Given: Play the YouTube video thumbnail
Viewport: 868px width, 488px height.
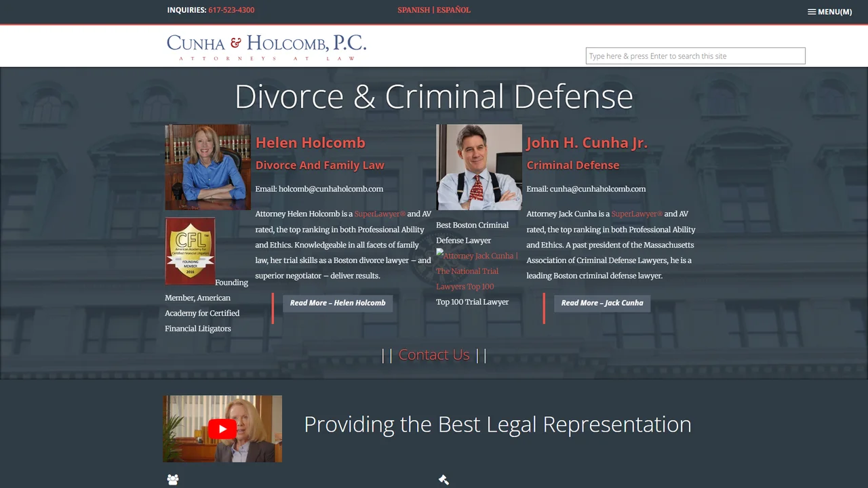Looking at the screenshot, I should tap(222, 428).
